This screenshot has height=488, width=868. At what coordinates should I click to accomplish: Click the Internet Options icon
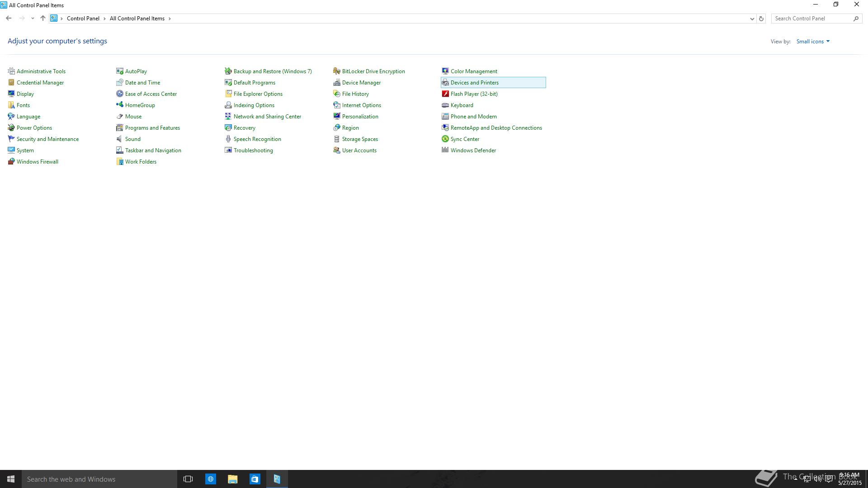[x=337, y=105]
